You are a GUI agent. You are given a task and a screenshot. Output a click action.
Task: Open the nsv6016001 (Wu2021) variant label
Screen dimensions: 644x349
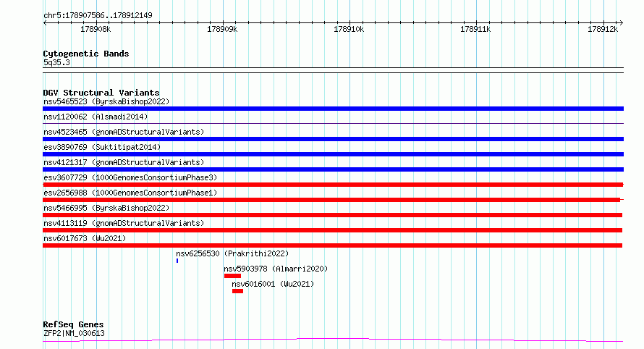(273, 284)
